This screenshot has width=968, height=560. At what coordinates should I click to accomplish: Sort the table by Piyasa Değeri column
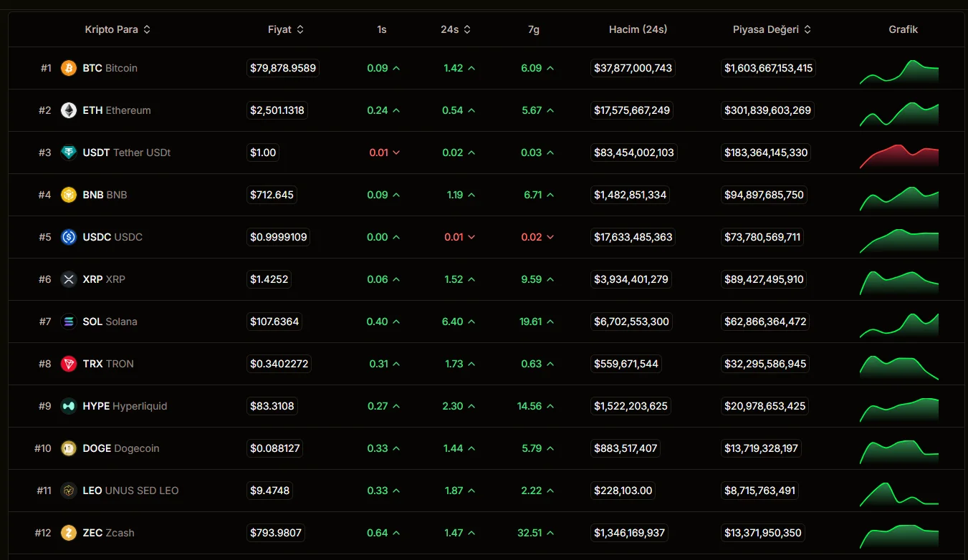tap(772, 29)
